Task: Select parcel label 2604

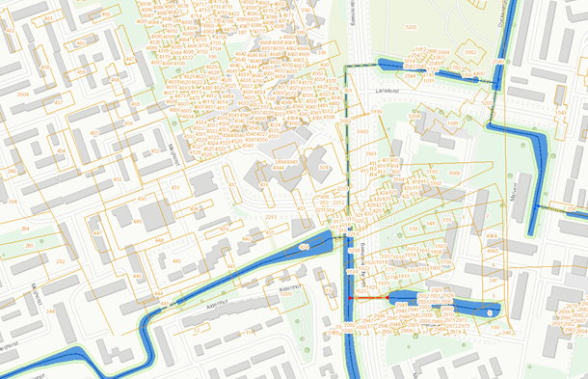Action: [x=23, y=95]
